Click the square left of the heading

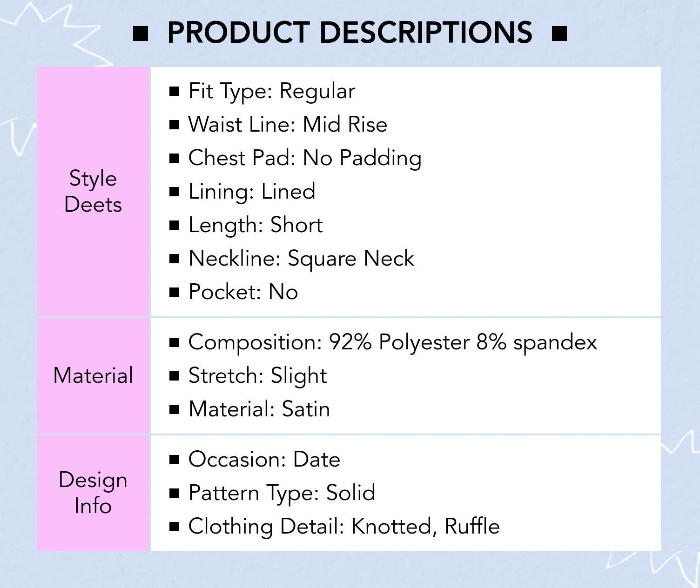[141, 33]
